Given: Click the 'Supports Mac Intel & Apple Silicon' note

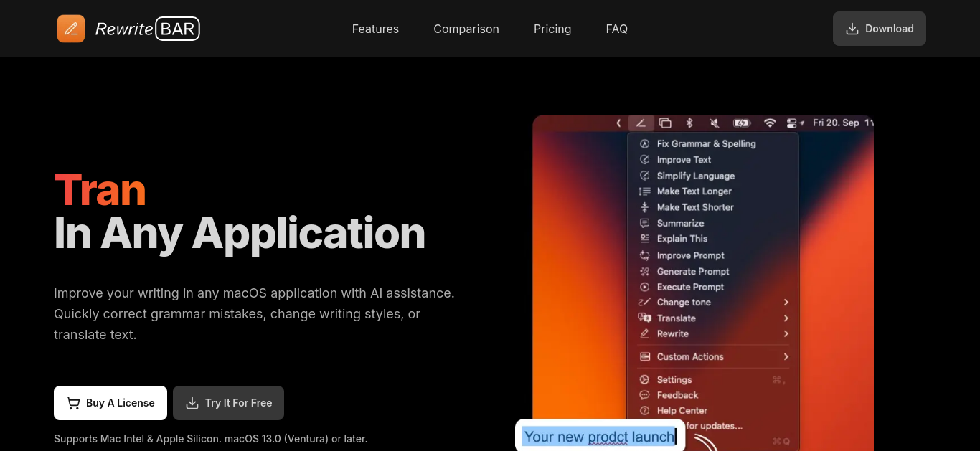Looking at the screenshot, I should click(210, 438).
